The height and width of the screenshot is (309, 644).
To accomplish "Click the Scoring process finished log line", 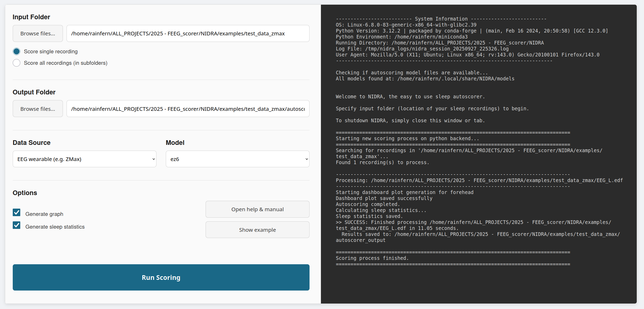I will click(x=372, y=258).
